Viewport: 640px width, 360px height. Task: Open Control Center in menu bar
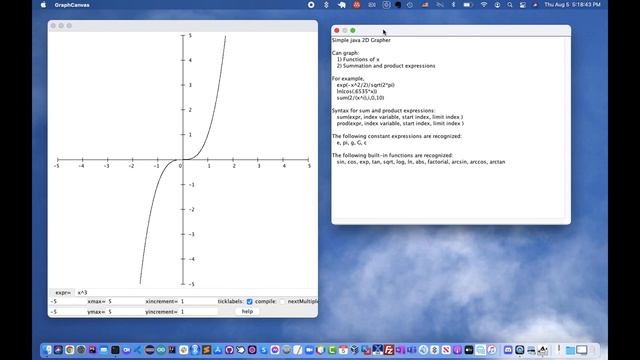coord(522,5)
